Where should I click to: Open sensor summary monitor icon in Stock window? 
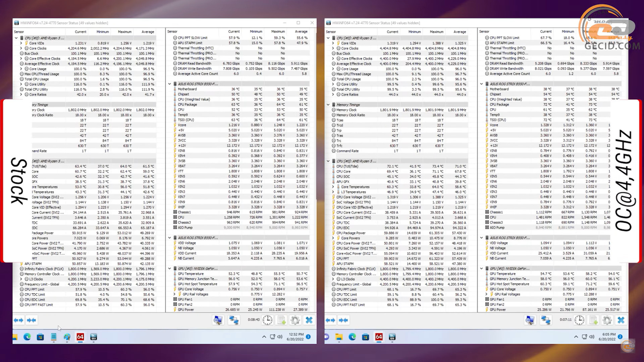coord(218,320)
